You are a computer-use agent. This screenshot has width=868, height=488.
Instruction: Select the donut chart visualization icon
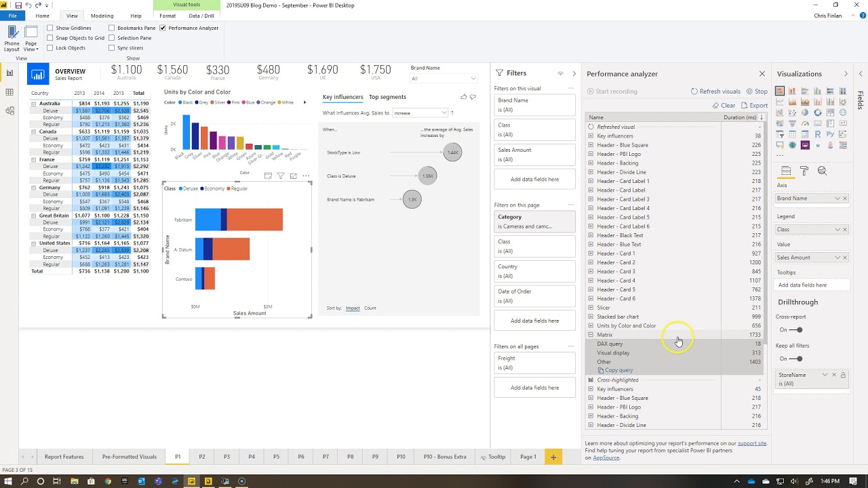point(818,113)
